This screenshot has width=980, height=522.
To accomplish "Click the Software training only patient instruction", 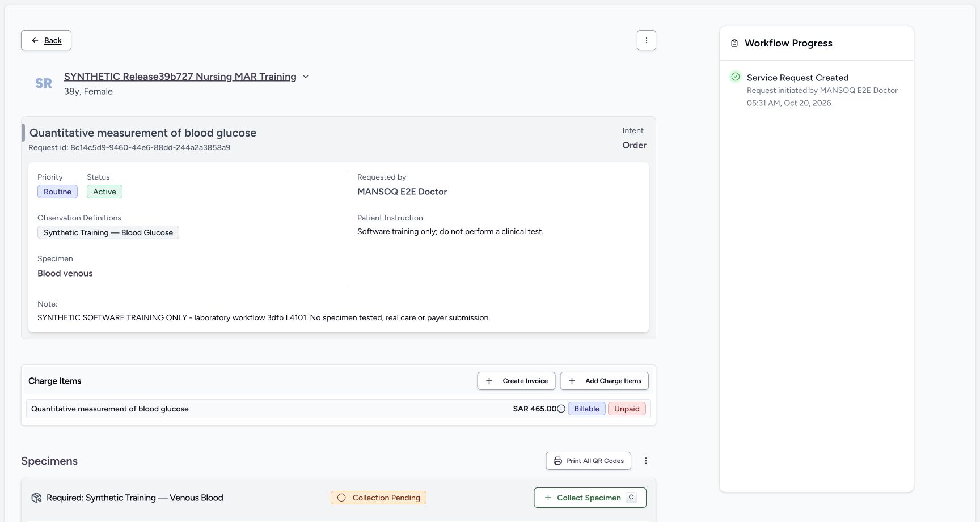I will click(x=450, y=231).
